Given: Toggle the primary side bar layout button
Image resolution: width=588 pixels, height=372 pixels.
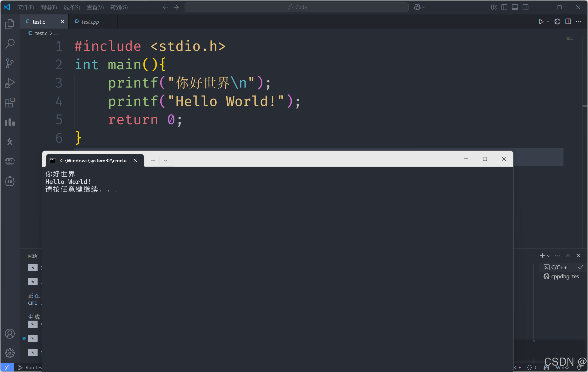Looking at the screenshot, I should 504,7.
